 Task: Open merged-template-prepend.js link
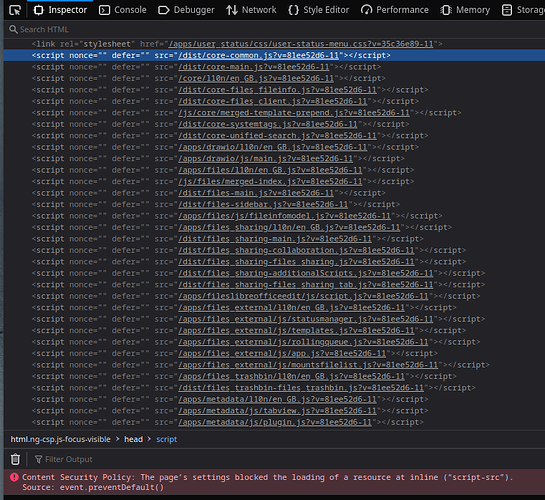pos(294,113)
